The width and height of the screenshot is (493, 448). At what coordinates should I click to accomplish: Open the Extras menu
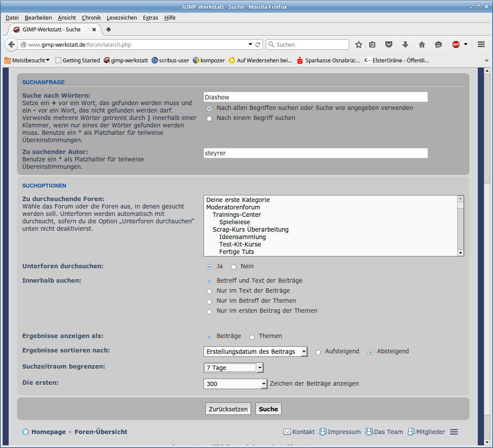coord(150,17)
